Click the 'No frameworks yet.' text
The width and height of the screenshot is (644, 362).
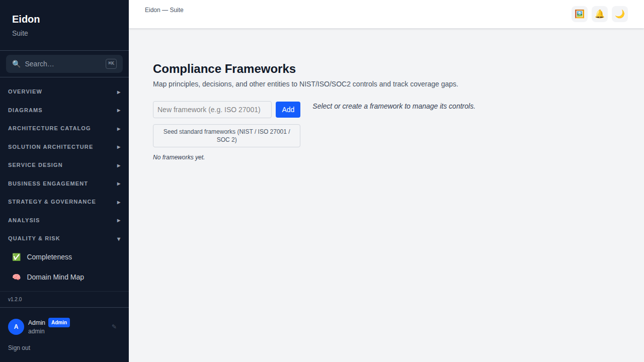click(179, 157)
